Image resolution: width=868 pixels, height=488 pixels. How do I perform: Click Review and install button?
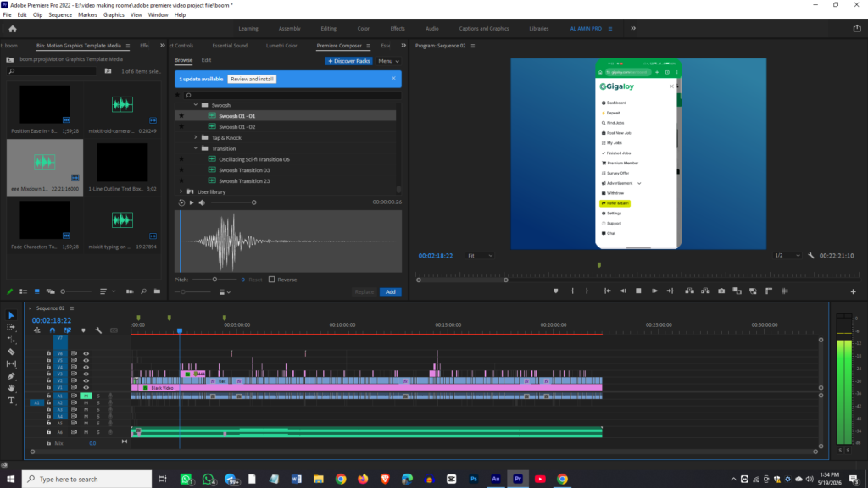pyautogui.click(x=252, y=79)
